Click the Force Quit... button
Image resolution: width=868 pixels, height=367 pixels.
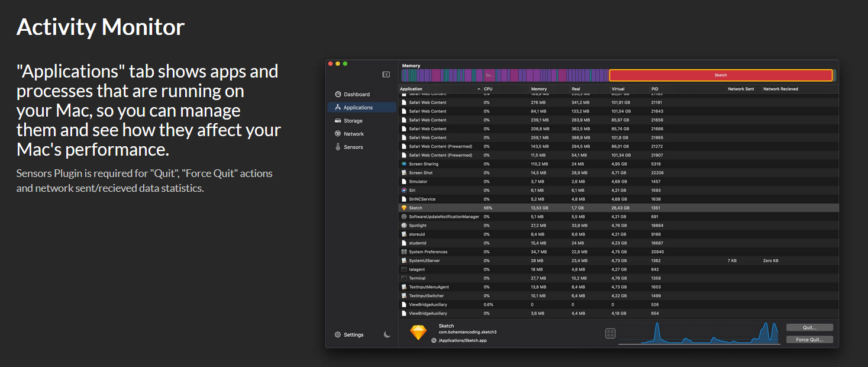809,340
